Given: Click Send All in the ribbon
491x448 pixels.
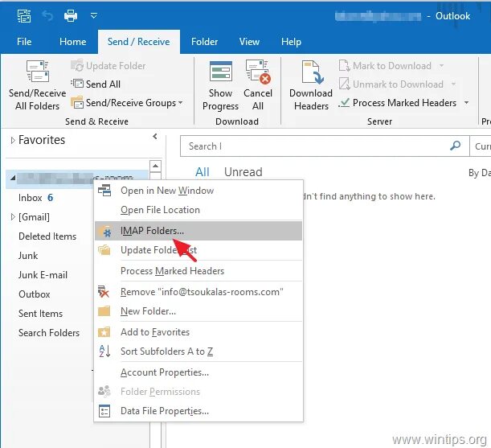Looking at the screenshot, I should click(x=96, y=84).
